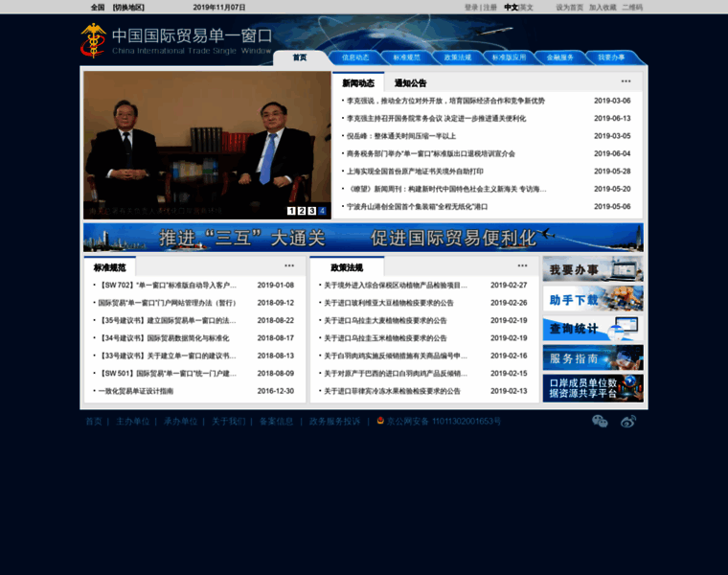Open the 服务指南 side banner
Image resolution: width=728 pixels, height=575 pixels.
point(593,357)
